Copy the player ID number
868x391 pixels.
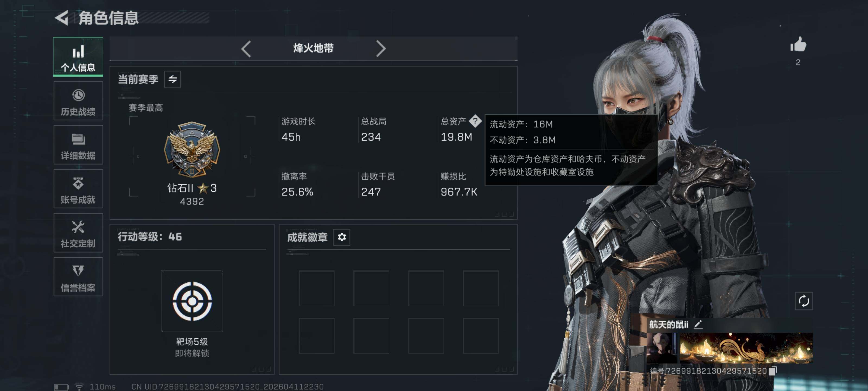point(773,371)
